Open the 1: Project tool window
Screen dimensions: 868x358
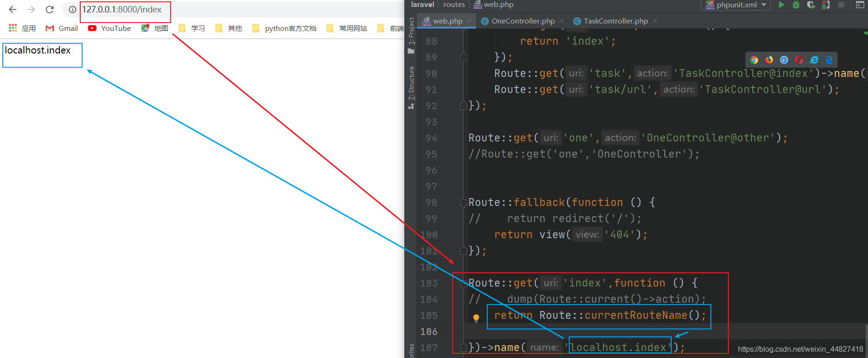411,35
